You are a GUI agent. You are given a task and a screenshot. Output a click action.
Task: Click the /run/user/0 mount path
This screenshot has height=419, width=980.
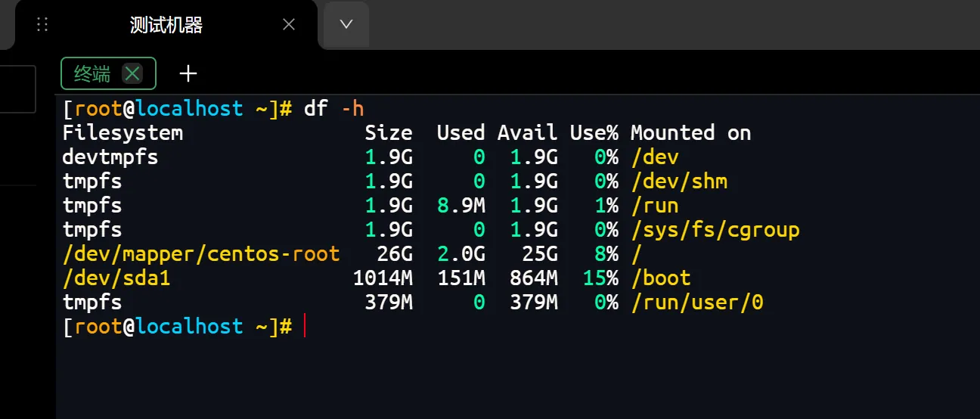click(696, 303)
